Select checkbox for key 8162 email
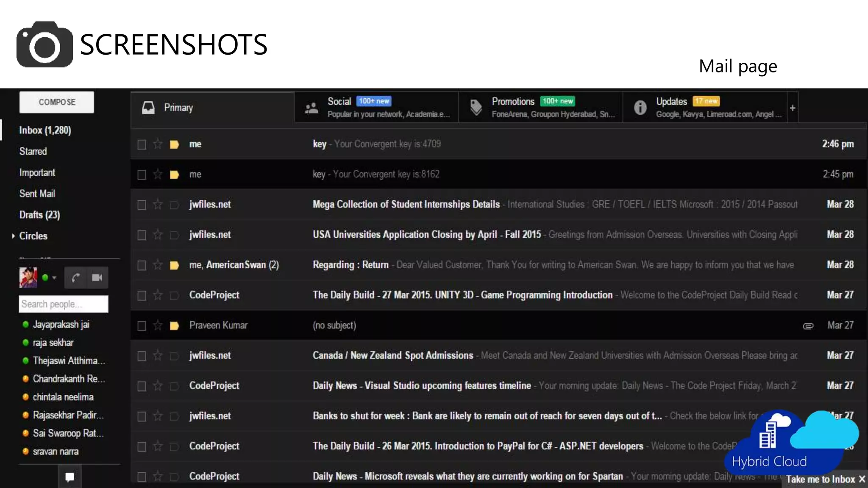 coord(142,175)
